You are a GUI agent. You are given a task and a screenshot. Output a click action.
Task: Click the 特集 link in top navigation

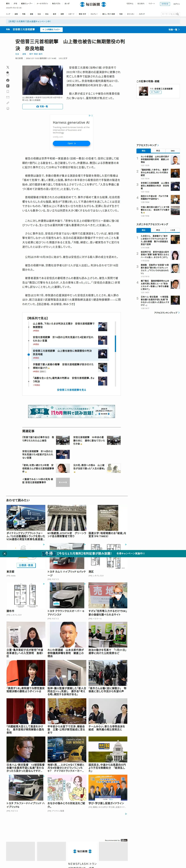coord(24,14)
